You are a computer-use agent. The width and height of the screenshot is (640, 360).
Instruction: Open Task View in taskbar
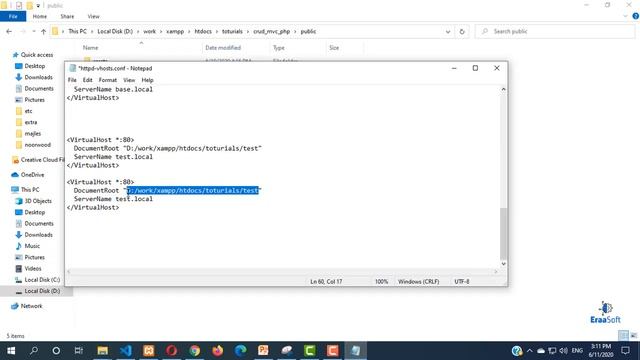(79, 351)
